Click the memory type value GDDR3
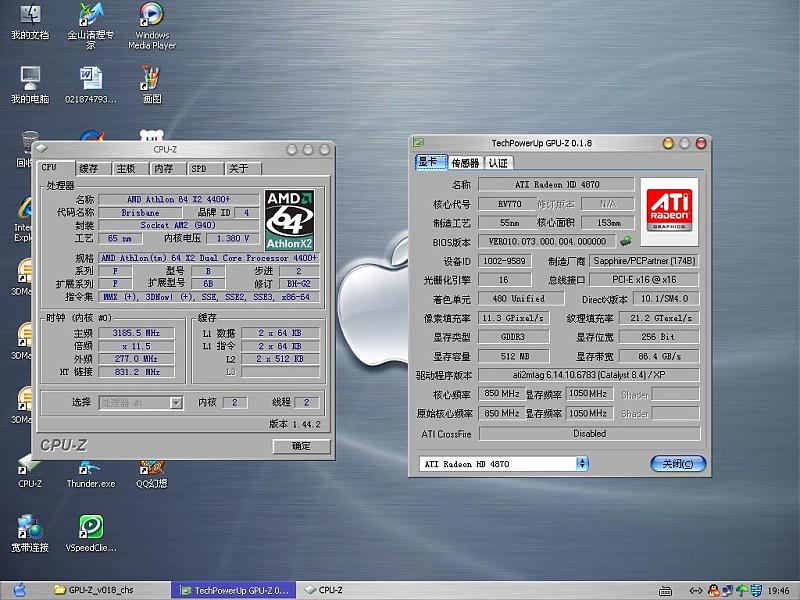This screenshot has width=800, height=600. click(513, 337)
